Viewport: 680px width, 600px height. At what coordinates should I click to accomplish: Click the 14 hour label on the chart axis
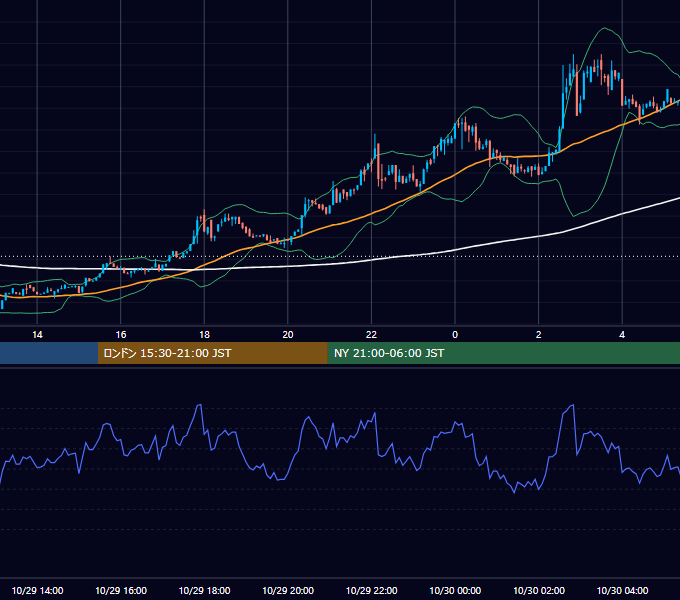click(37, 335)
